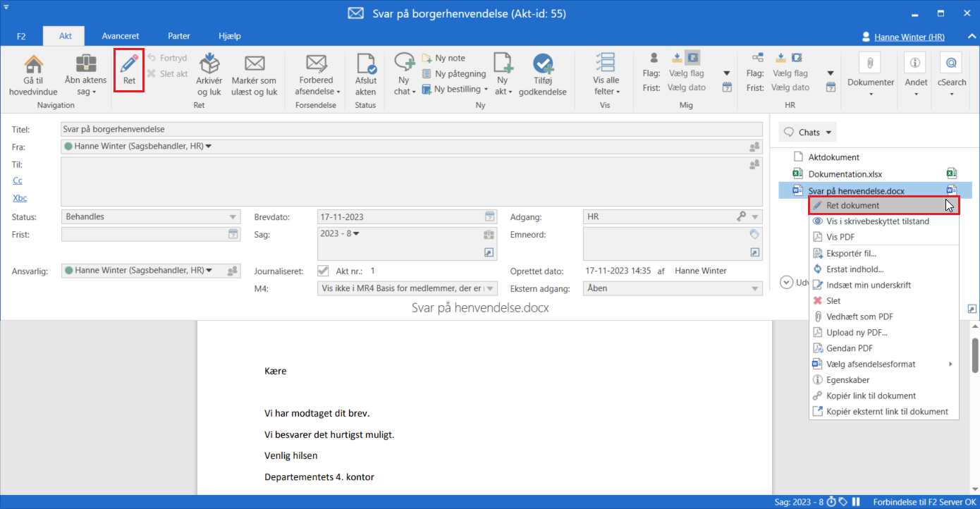This screenshot has width=980, height=509.
Task: Click the tag icon in Emneord field
Action: click(x=754, y=234)
